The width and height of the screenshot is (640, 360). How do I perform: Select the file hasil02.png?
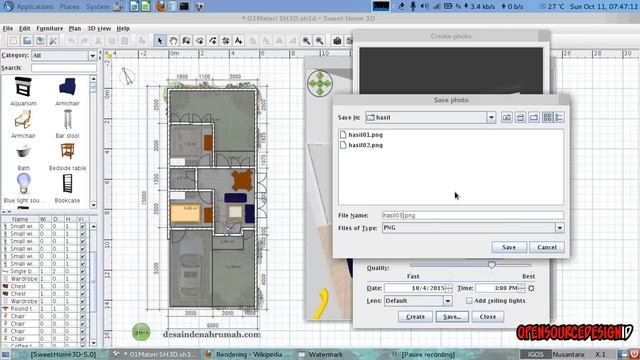point(361,145)
